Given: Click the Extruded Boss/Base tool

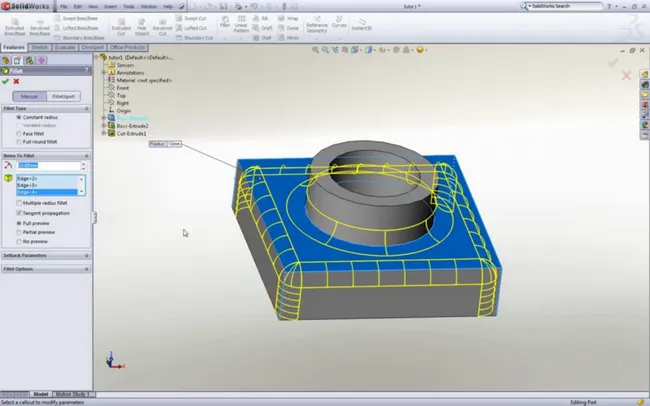Looking at the screenshot, I should pyautogui.click(x=15, y=27).
